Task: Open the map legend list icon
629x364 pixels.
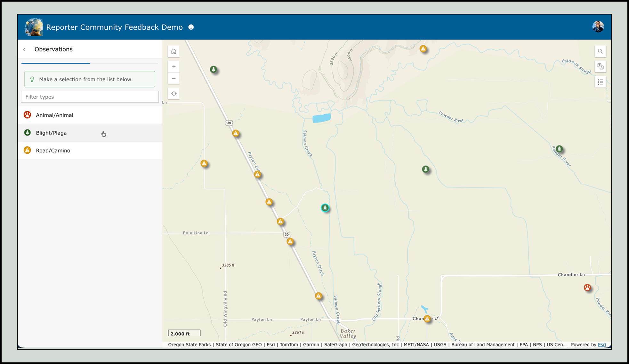Action: pyautogui.click(x=600, y=82)
